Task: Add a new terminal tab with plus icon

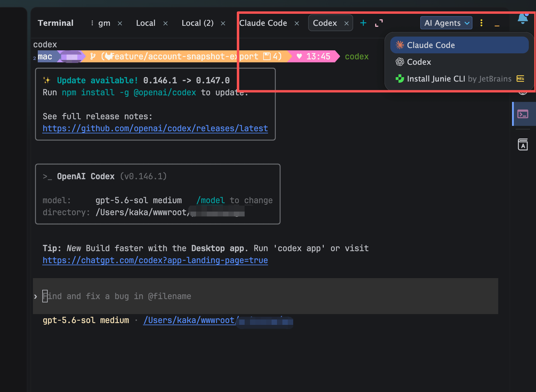Action: coord(363,23)
